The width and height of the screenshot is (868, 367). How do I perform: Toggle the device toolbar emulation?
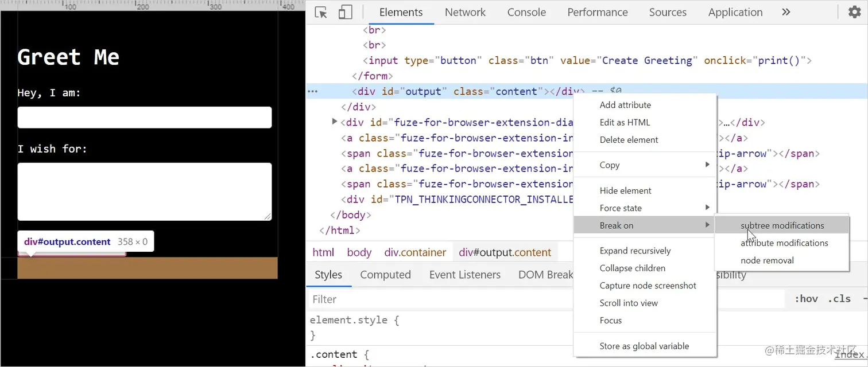point(344,11)
